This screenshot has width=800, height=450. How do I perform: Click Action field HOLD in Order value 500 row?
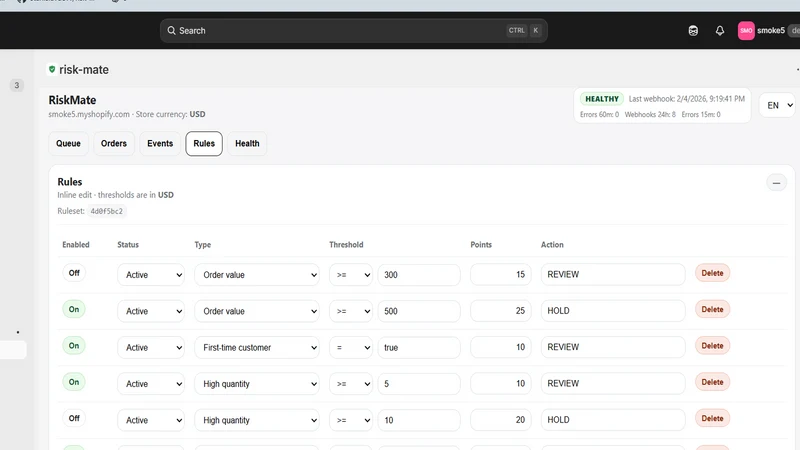click(x=613, y=311)
